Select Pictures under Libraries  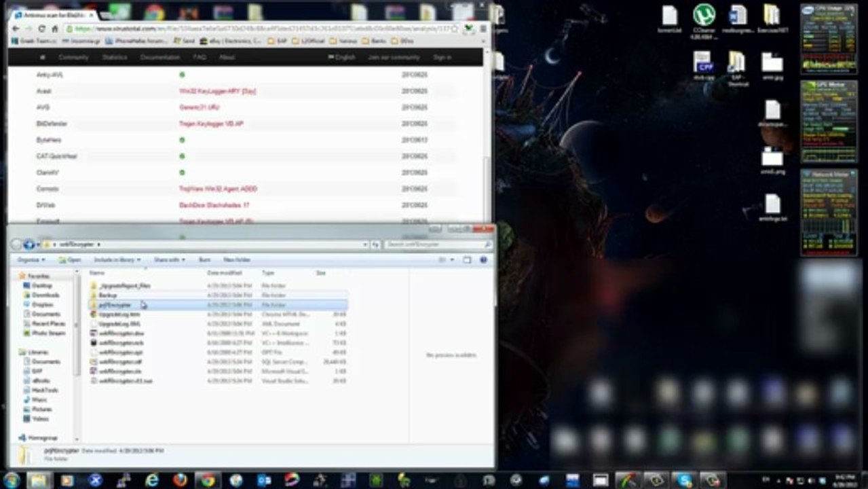point(41,410)
